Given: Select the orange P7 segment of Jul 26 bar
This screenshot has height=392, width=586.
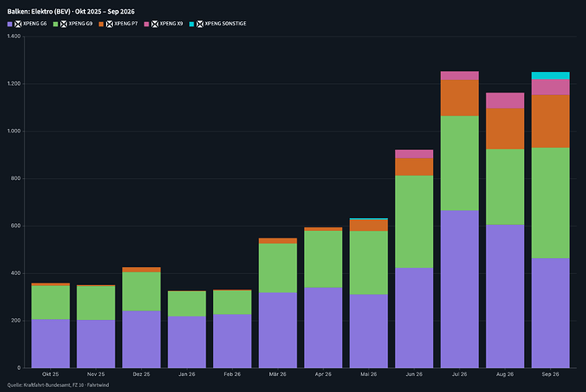Looking at the screenshot, I should click(x=459, y=98).
